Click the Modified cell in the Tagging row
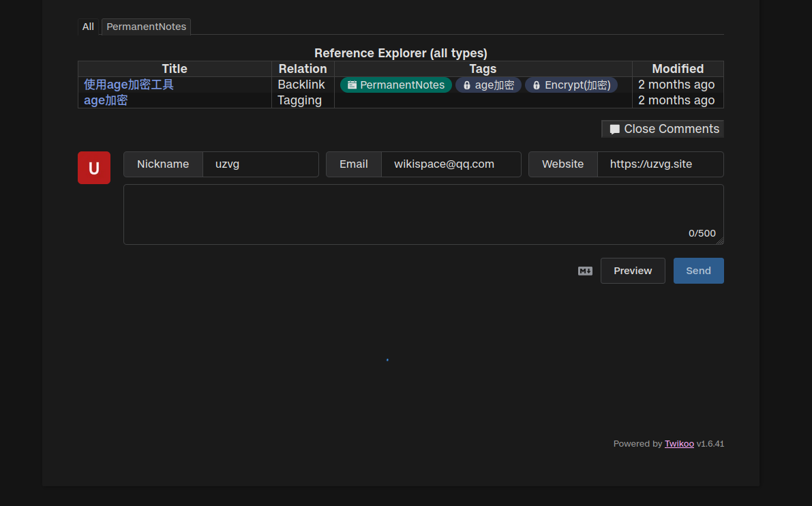Screen dimensions: 812x506 point(678,100)
